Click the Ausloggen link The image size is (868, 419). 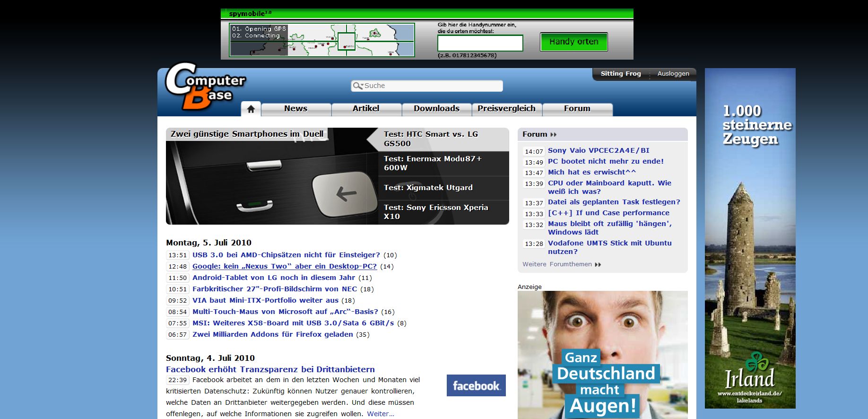pos(673,74)
